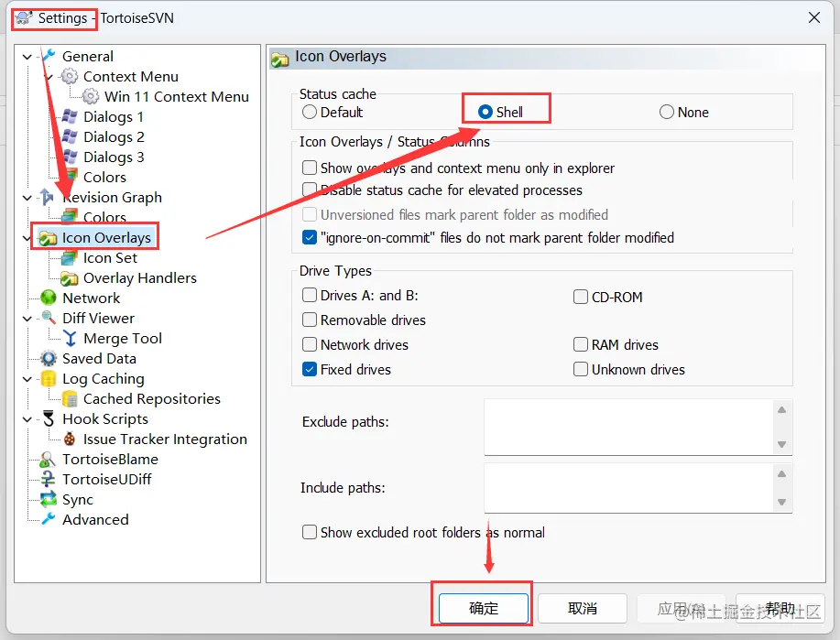Click the Icon Set icon
Screen dimensions: 840x640
[69, 258]
